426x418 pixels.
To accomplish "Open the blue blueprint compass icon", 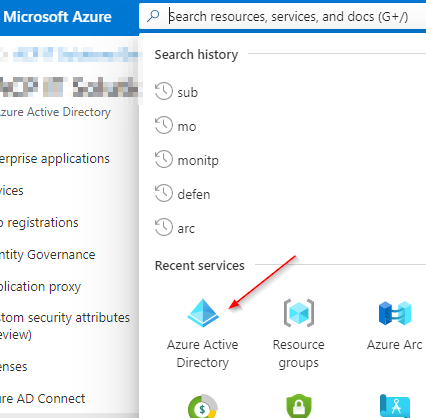I will coord(395,406).
